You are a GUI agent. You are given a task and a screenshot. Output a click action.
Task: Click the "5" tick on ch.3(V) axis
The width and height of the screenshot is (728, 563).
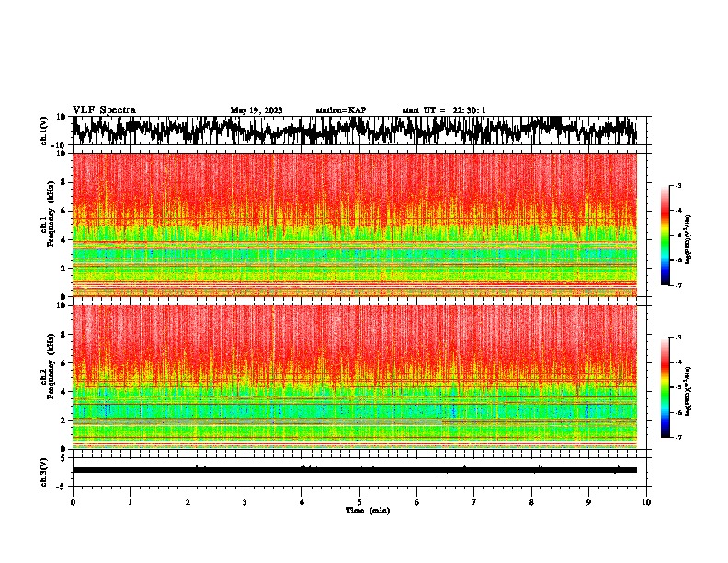pyautogui.click(x=63, y=458)
